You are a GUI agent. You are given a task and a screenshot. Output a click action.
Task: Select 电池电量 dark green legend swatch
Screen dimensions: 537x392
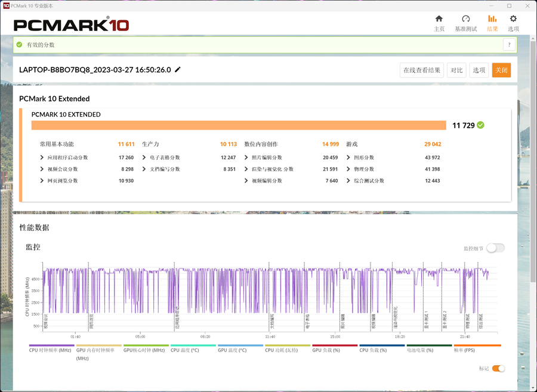430,345
